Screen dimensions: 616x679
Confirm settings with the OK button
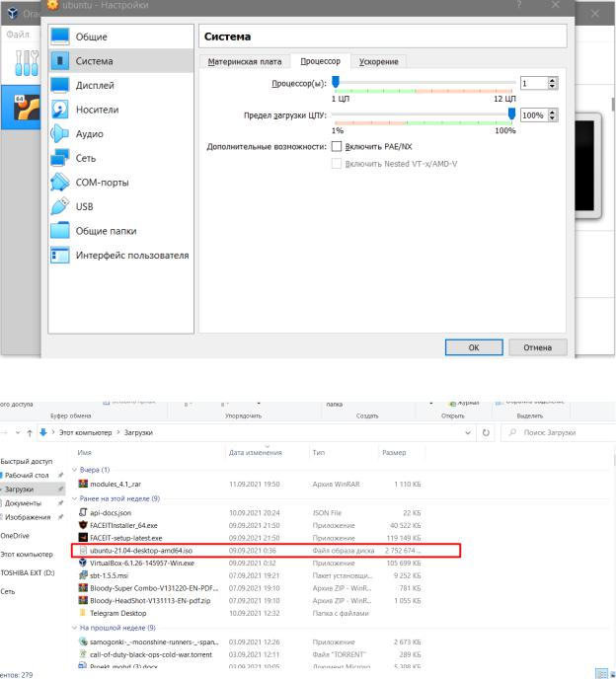[474, 347]
